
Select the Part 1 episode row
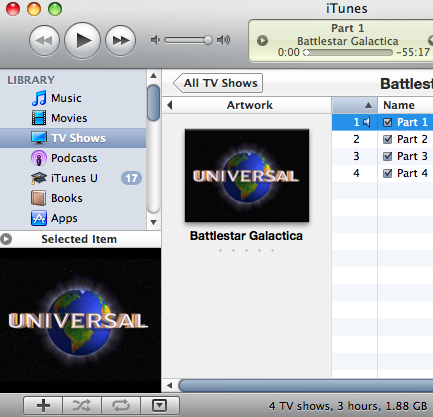click(382, 122)
